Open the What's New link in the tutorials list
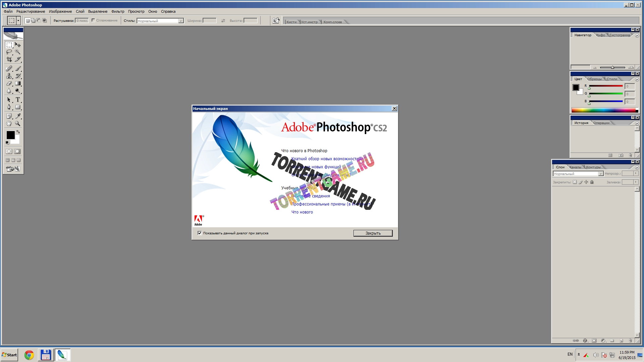The image size is (644, 362). pyautogui.click(x=302, y=212)
